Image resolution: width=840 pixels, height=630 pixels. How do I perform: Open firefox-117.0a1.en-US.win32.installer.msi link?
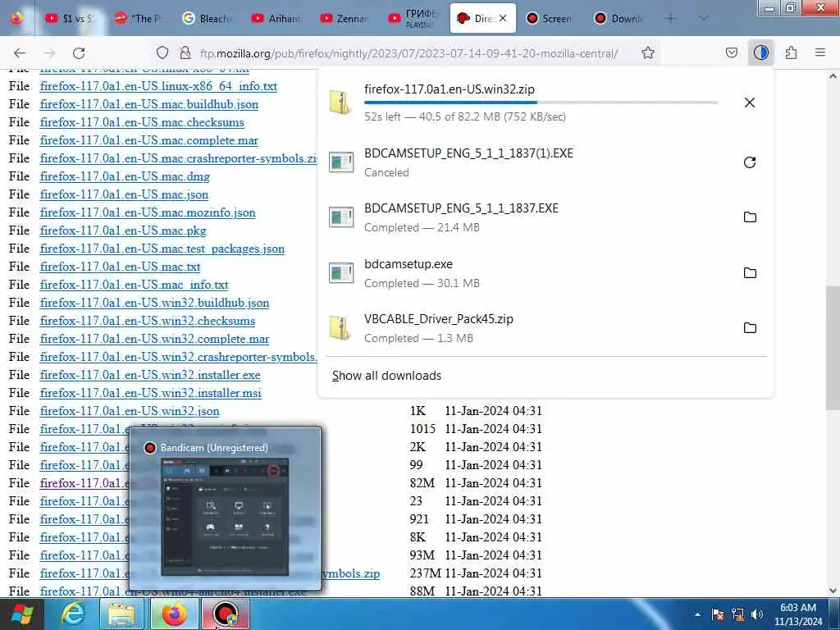(151, 393)
